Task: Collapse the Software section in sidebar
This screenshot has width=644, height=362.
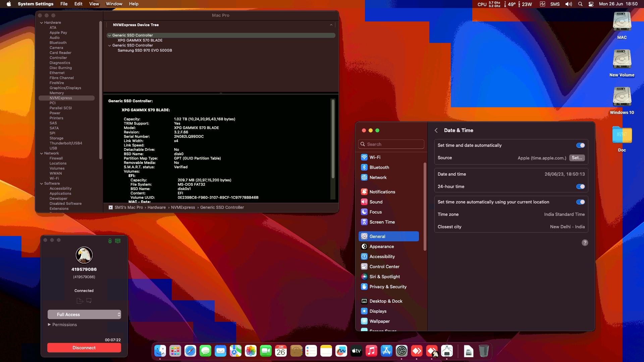Action: [42, 184]
